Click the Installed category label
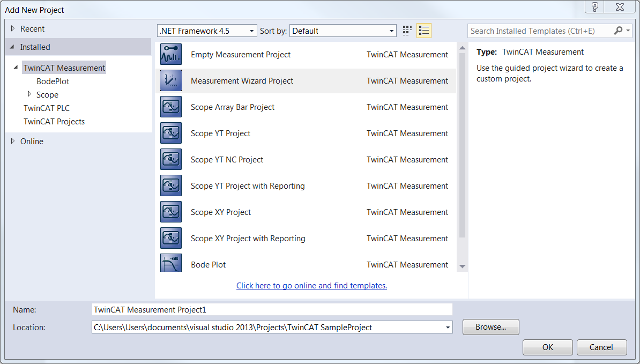 35,47
